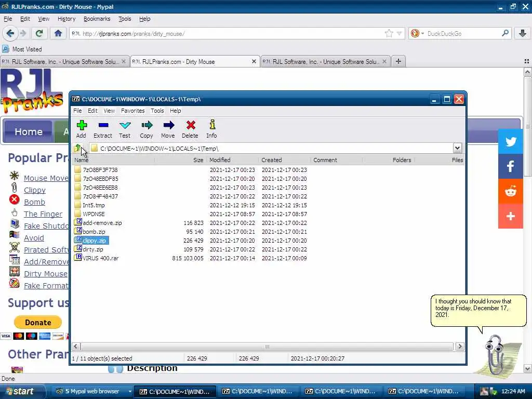The image size is (532, 399).
Task: Click browser page scrollbar down arrow
Action: (x=527, y=369)
